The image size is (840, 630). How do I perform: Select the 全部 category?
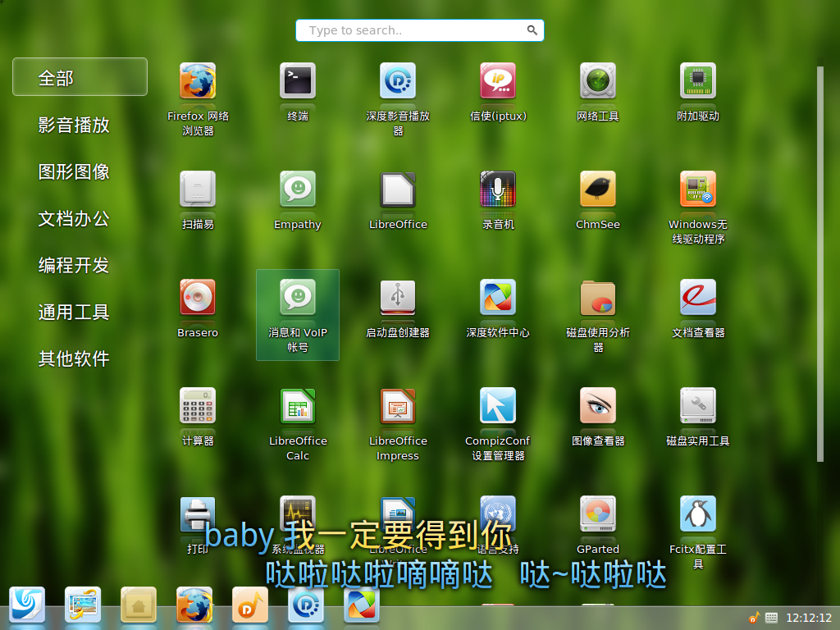80,76
